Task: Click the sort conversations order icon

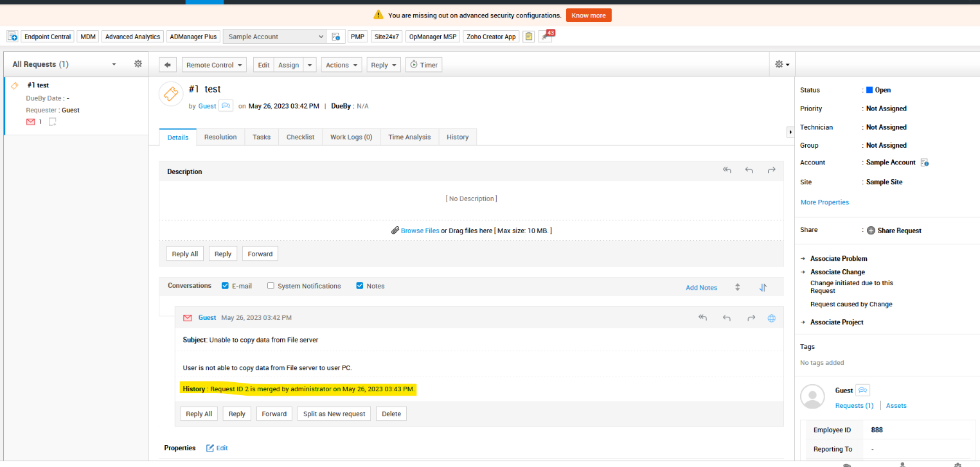Action: [x=763, y=287]
